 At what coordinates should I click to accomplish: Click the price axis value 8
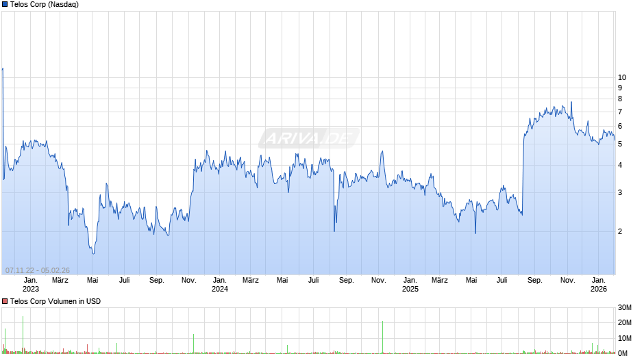coord(620,99)
